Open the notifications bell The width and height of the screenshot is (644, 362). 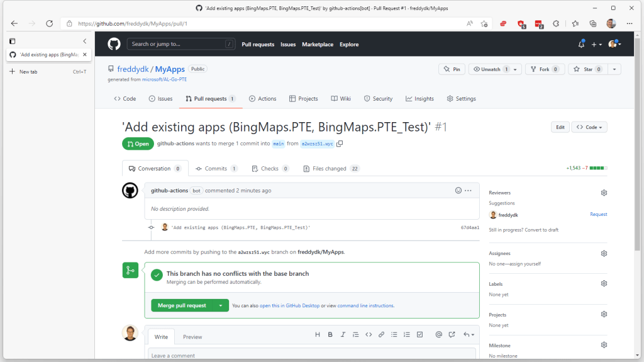[x=581, y=44]
